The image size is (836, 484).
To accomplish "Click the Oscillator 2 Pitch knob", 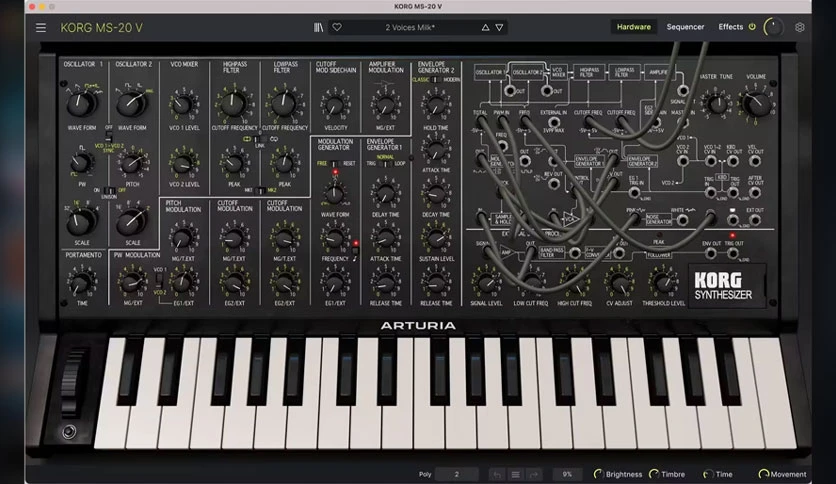I will point(131,164).
